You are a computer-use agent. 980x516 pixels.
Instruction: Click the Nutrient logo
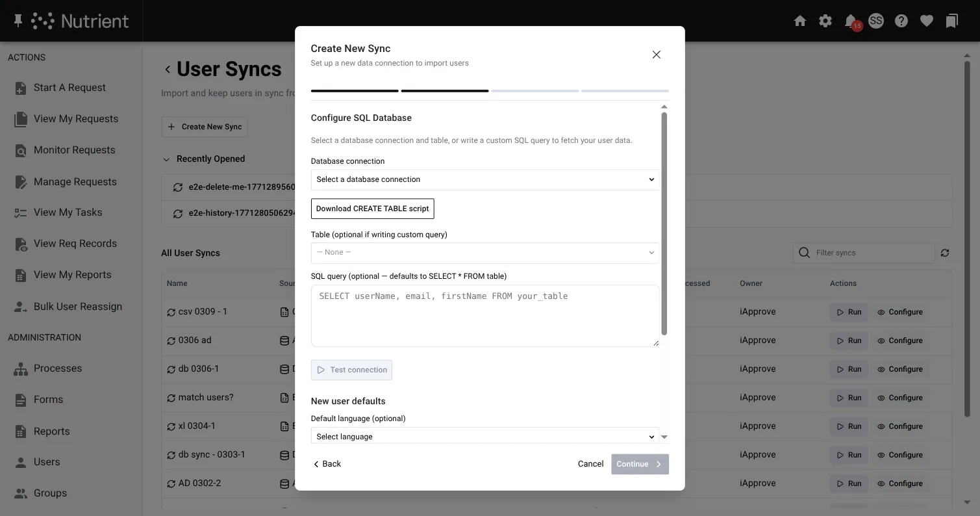click(x=81, y=21)
